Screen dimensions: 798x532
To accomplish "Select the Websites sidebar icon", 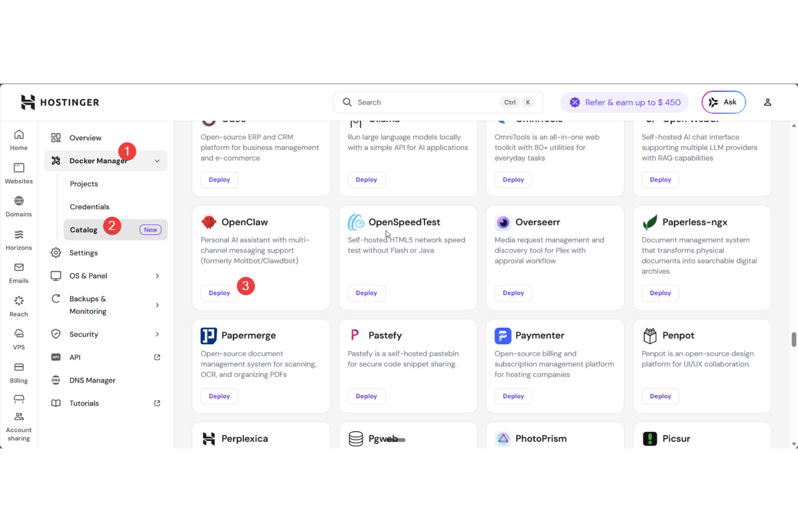I will pyautogui.click(x=18, y=172).
